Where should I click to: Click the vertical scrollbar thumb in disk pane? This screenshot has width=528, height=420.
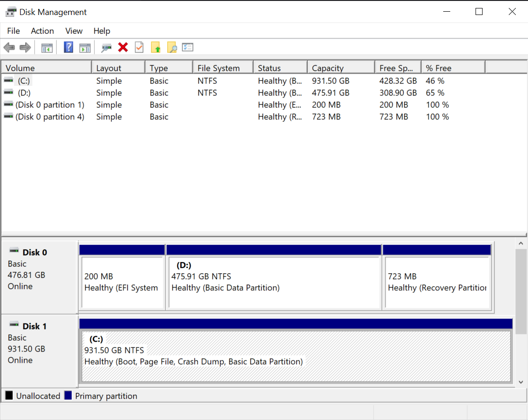pos(521,292)
